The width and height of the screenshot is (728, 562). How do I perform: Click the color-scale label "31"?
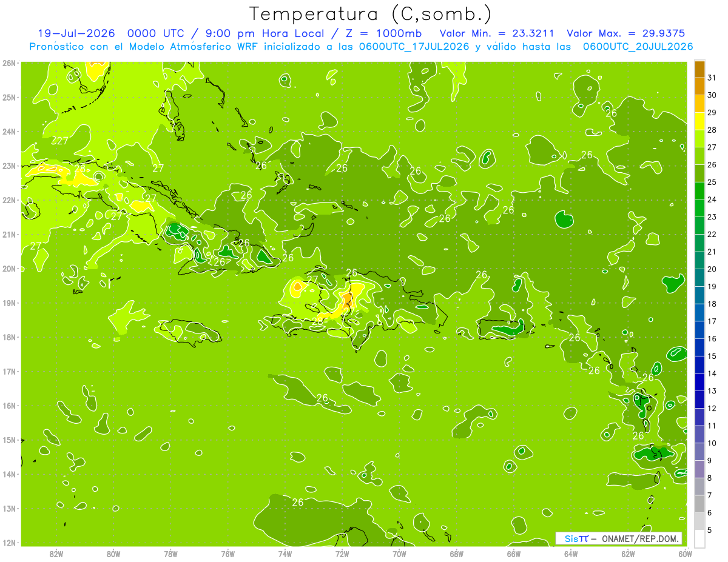[x=712, y=78]
